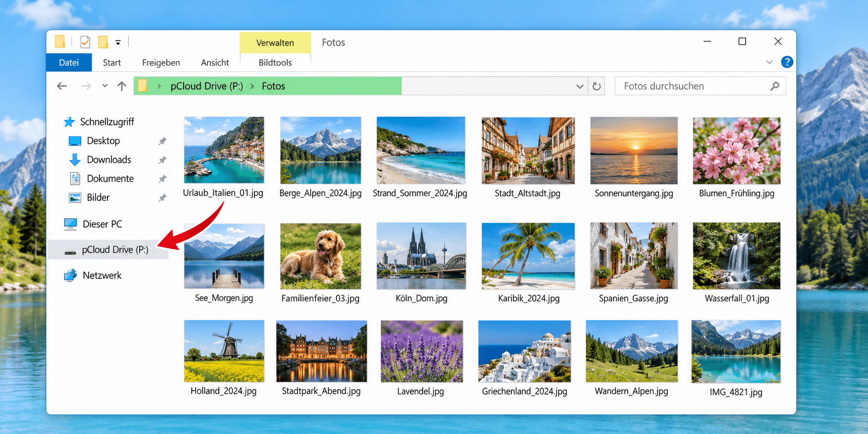The image size is (868, 434).
Task: Open the Datei menu tab
Action: pos(69,62)
